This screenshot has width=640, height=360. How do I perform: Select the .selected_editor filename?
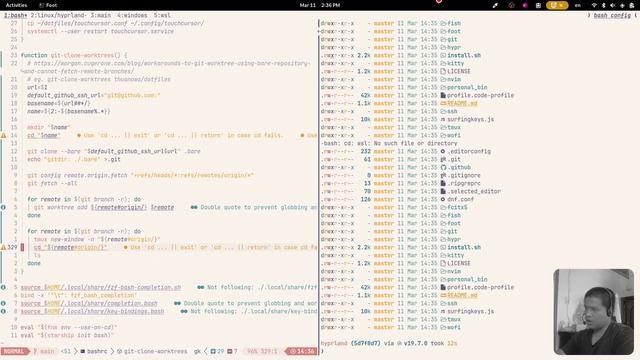coord(474,191)
